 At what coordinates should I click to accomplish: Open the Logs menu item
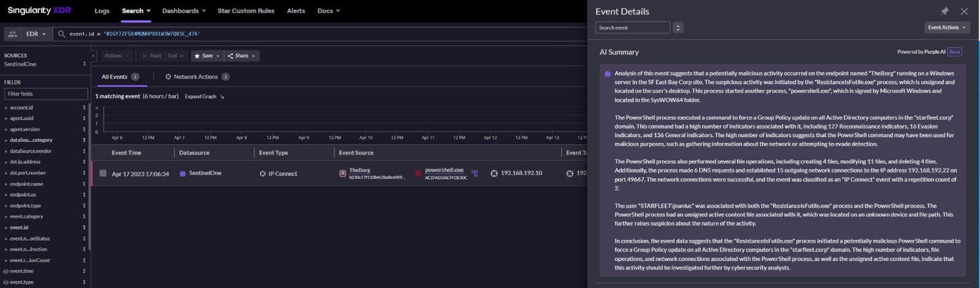tap(102, 11)
